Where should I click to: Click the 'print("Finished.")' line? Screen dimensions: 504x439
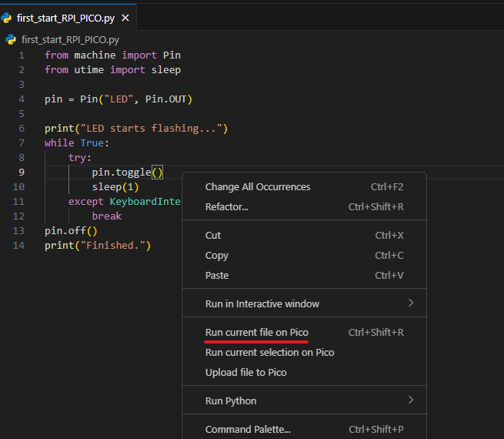point(98,246)
